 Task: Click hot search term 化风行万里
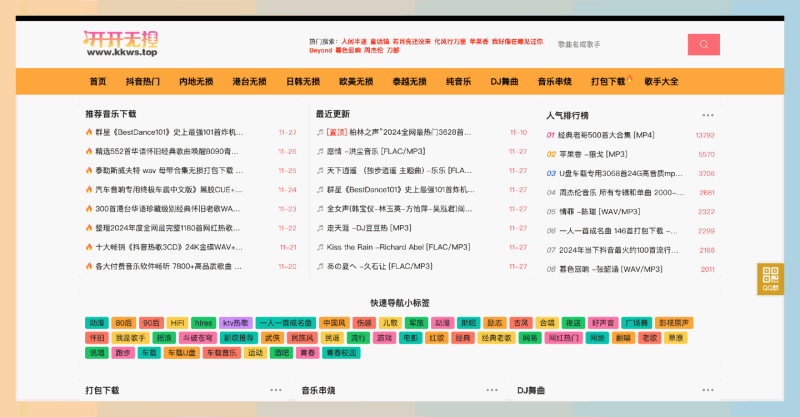tap(450, 42)
